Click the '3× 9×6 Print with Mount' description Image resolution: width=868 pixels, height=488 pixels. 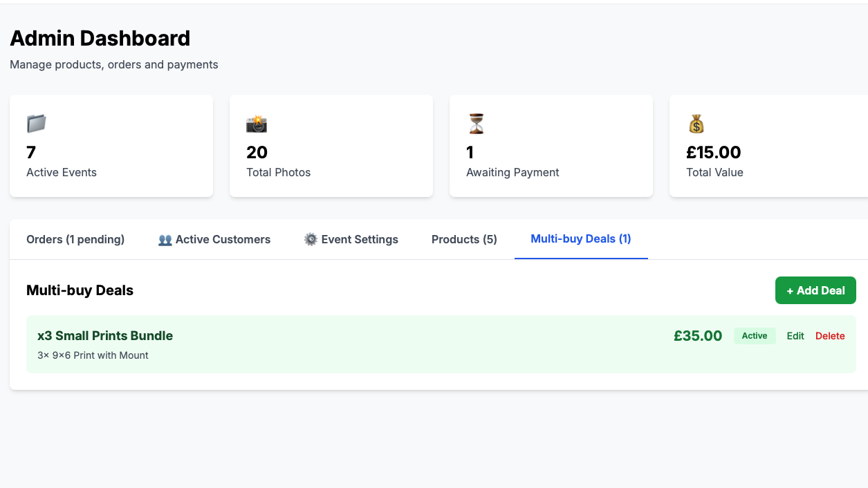93,355
